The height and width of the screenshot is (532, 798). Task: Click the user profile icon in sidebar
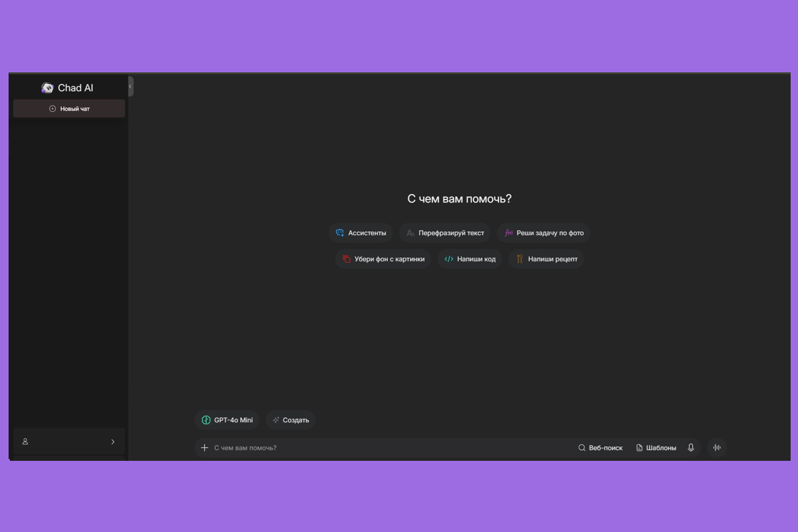point(25,442)
